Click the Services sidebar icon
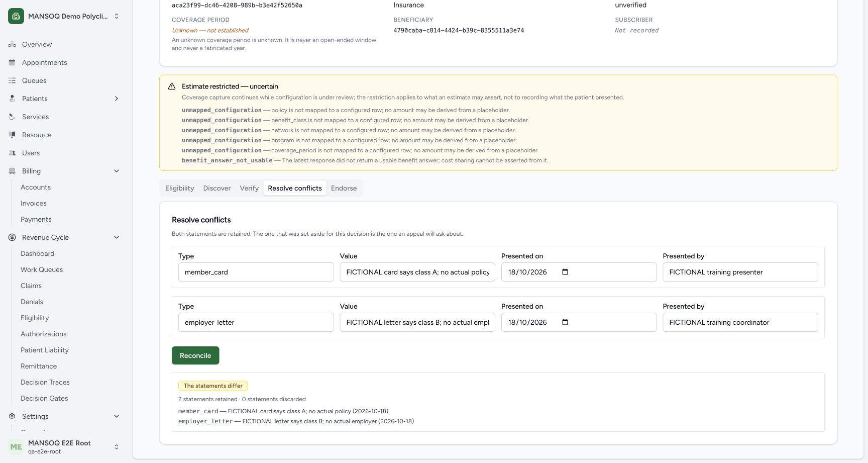The height and width of the screenshot is (463, 868). pyautogui.click(x=12, y=117)
